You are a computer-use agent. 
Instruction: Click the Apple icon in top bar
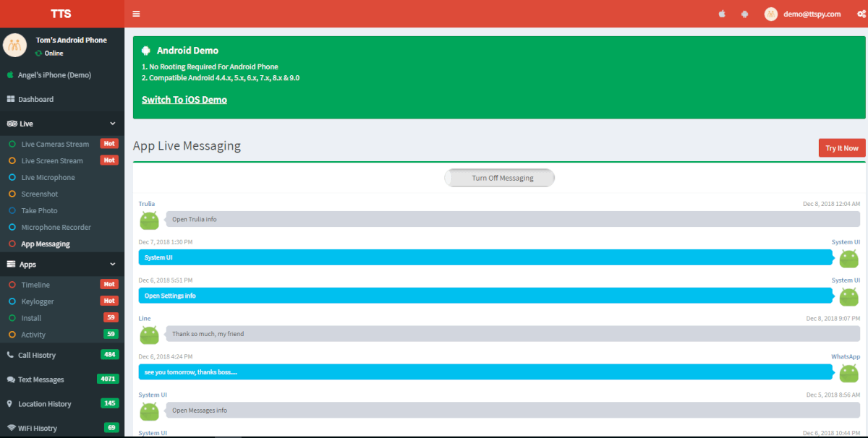pyautogui.click(x=722, y=14)
